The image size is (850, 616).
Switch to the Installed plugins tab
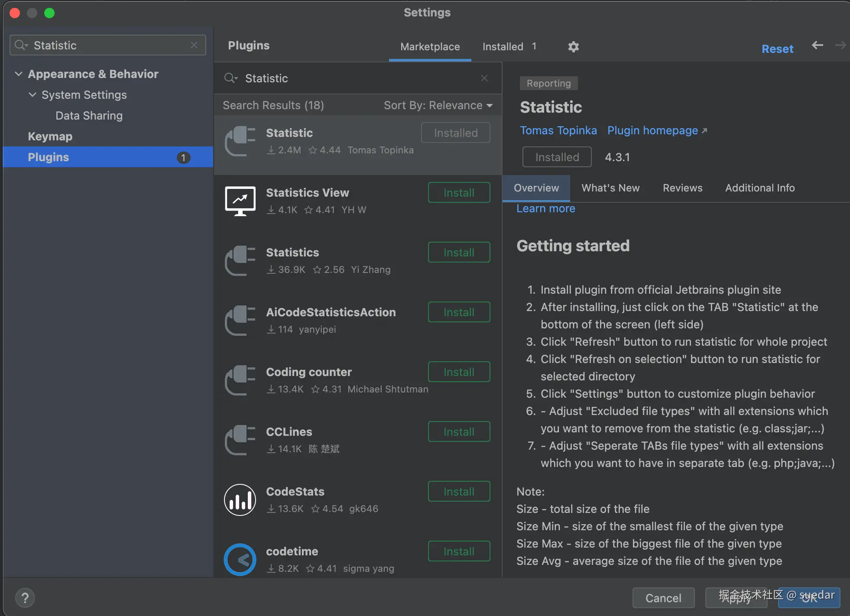tap(503, 47)
